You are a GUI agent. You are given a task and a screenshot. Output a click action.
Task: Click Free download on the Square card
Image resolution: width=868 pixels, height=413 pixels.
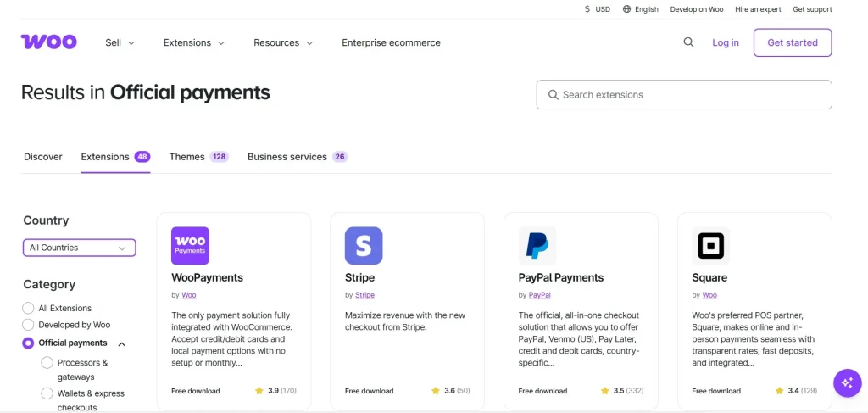716,391
